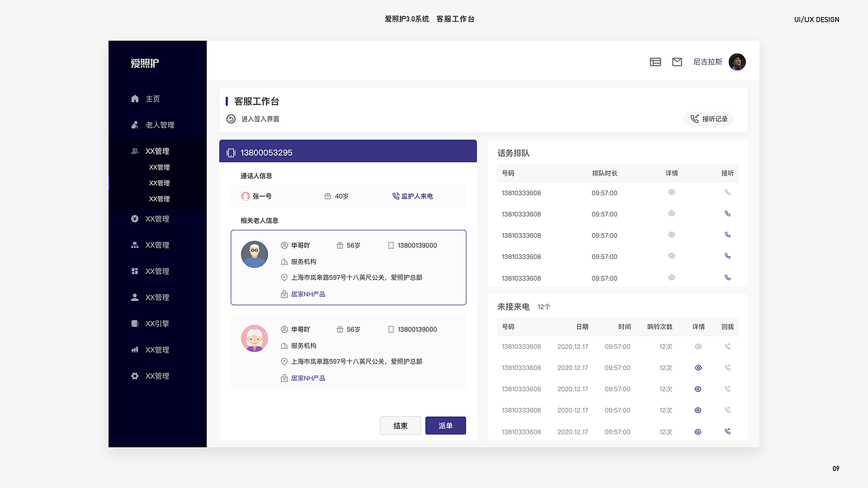Click the 接听记录 button
Screen dimensions: 868x488
[709, 118]
